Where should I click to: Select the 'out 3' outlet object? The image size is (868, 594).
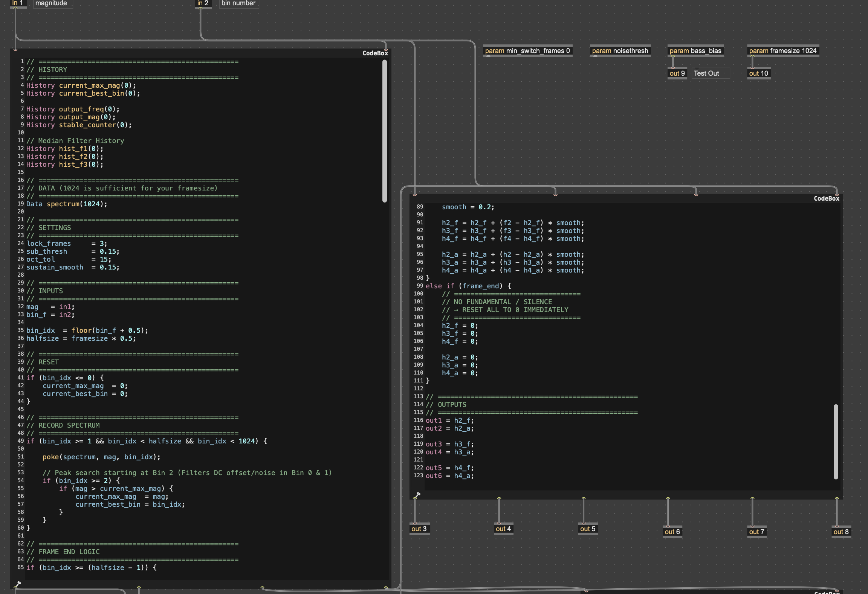coord(419,529)
